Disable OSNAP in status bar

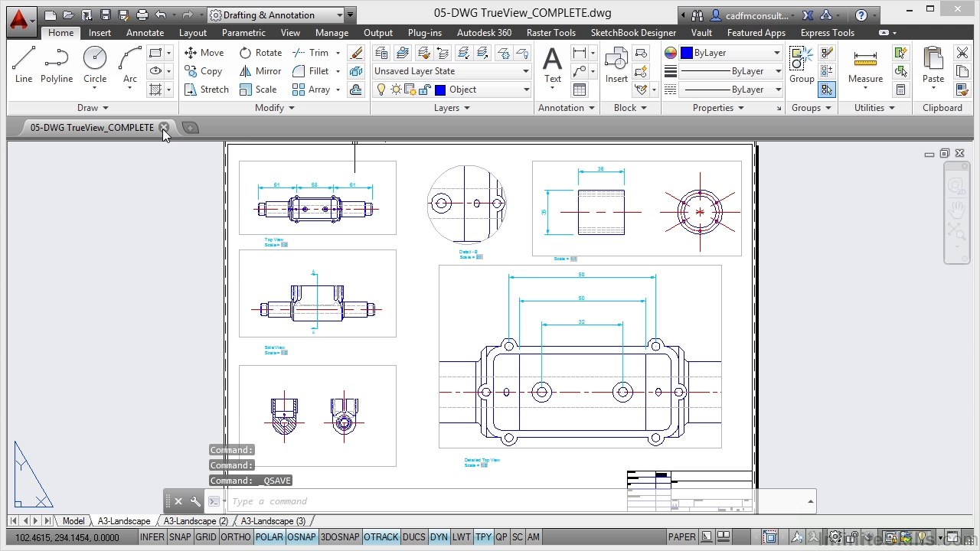click(x=302, y=537)
